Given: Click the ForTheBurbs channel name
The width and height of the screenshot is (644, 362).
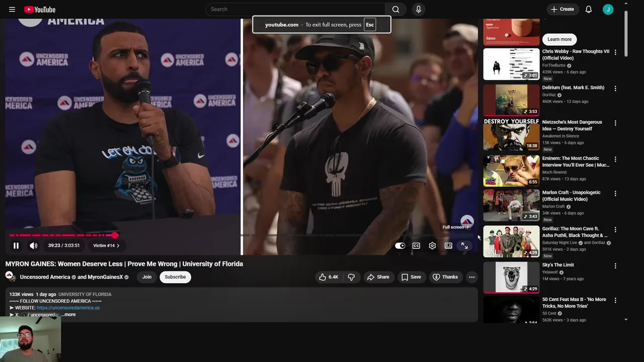Looking at the screenshot, I should click(554, 65).
